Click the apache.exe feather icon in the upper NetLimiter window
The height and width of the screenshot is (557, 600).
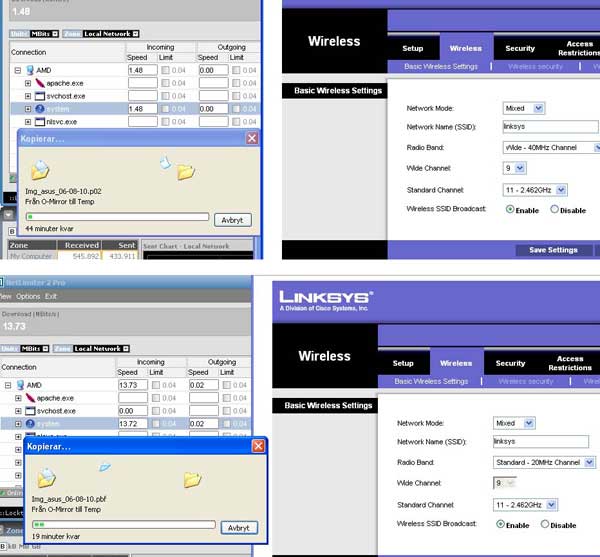click(x=40, y=83)
